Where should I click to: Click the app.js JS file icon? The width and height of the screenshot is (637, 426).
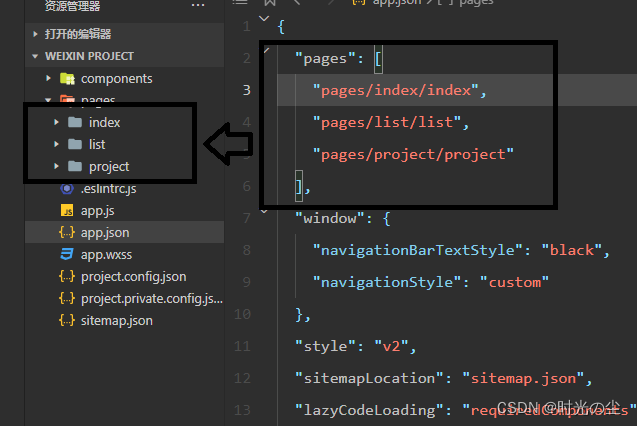(67, 210)
